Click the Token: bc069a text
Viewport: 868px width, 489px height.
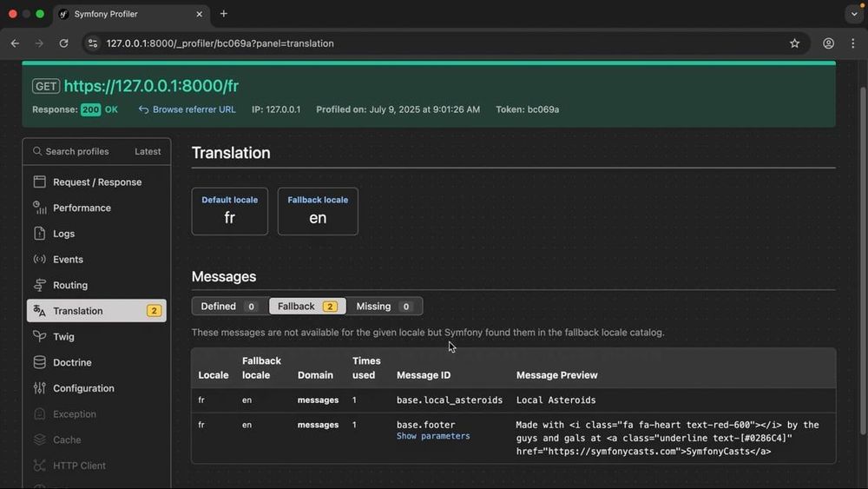[x=527, y=109]
